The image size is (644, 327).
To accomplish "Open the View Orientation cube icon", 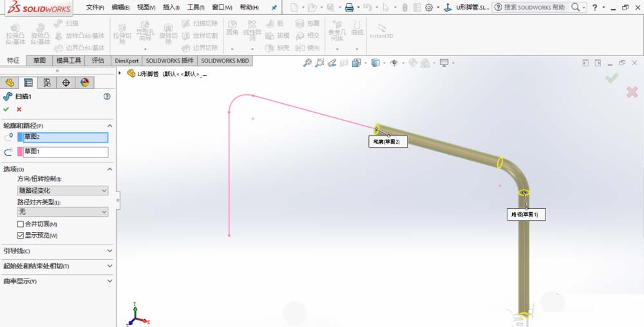I will [x=356, y=63].
